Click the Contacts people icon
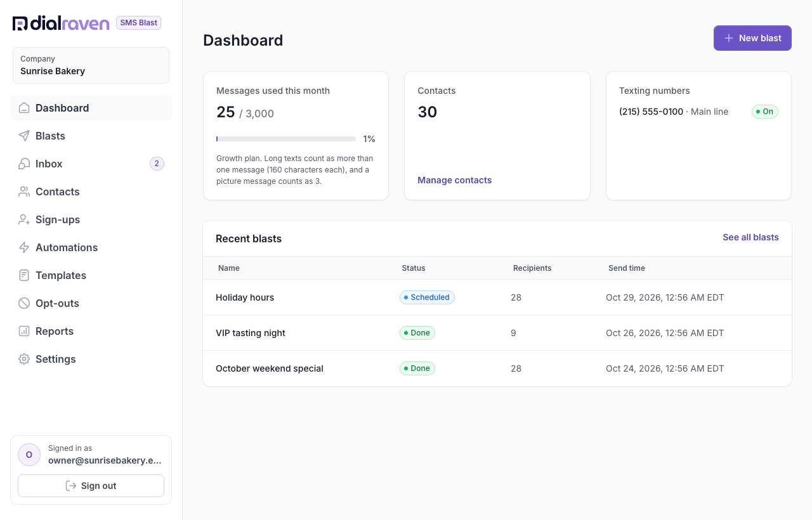Image resolution: width=812 pixels, height=520 pixels. click(x=24, y=192)
